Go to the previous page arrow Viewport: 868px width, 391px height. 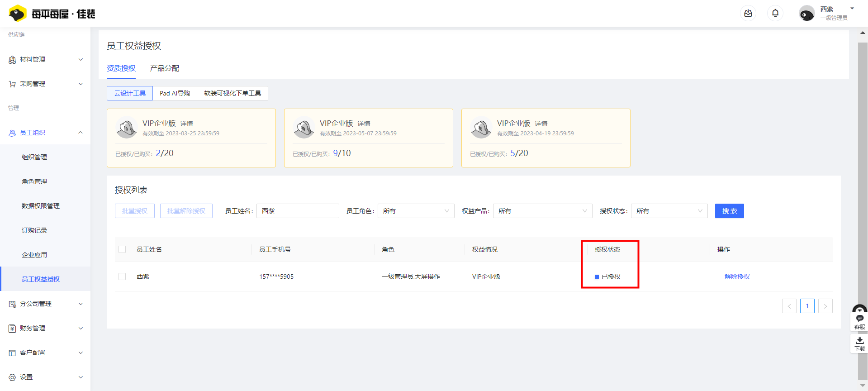(x=789, y=306)
